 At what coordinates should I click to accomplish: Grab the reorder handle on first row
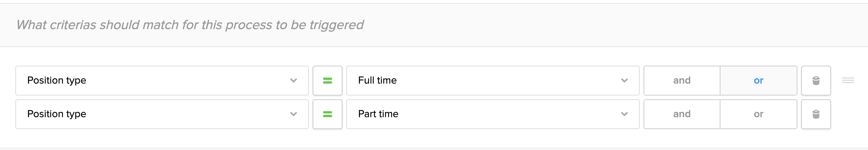point(848,80)
